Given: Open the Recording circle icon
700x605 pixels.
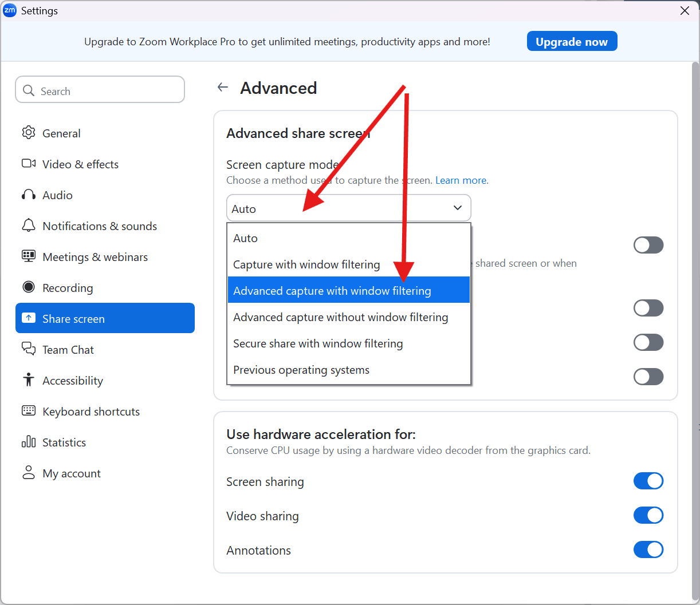Looking at the screenshot, I should coord(29,287).
